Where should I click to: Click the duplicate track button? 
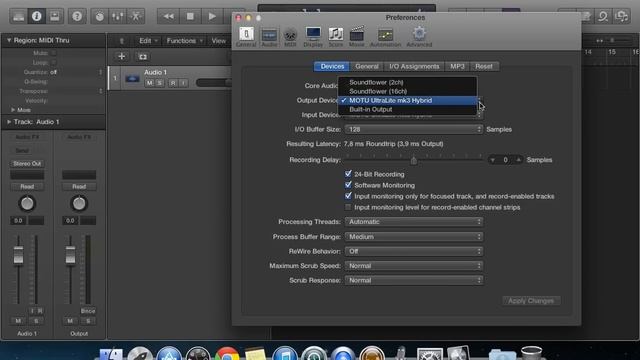[x=143, y=56]
